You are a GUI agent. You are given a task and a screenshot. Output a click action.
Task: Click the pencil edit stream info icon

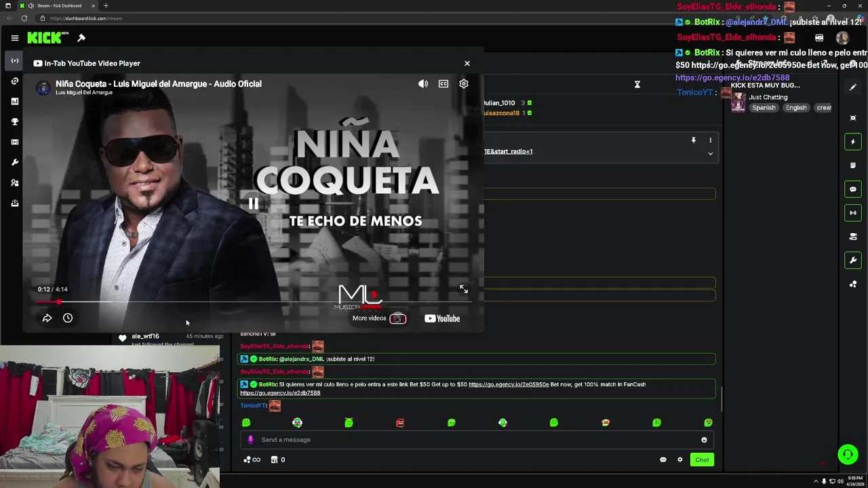coord(853,87)
